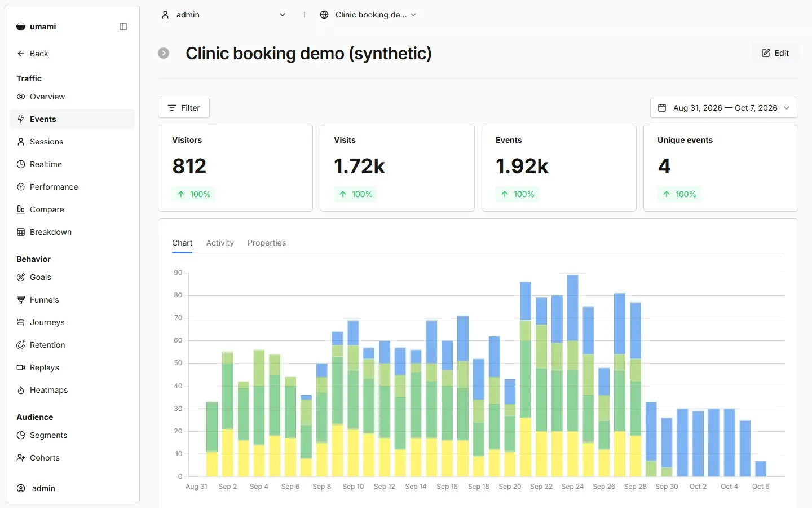
Task: Click the calendar icon in date range
Action: [x=663, y=108]
